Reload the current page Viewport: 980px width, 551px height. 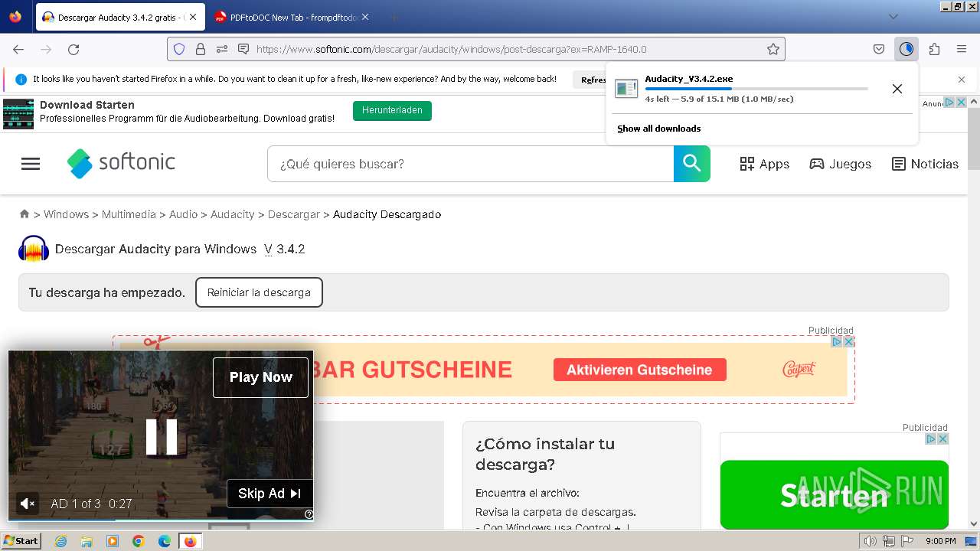(x=73, y=49)
